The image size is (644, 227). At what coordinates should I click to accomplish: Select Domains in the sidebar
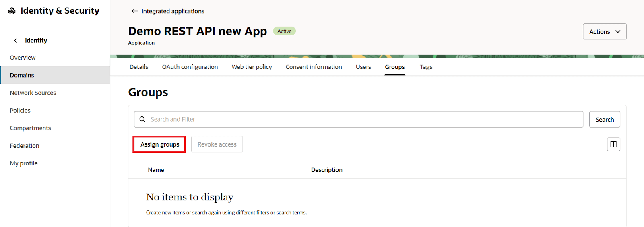[x=55, y=75]
